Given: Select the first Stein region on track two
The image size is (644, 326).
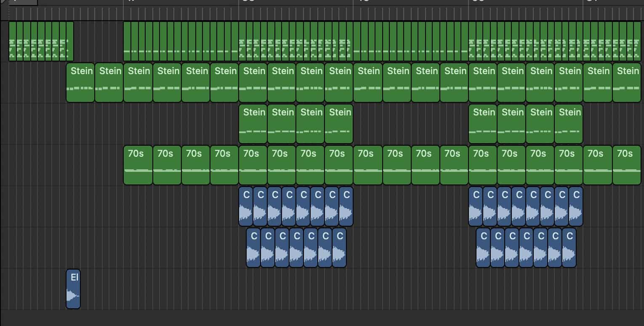Looking at the screenshot, I should pos(80,82).
